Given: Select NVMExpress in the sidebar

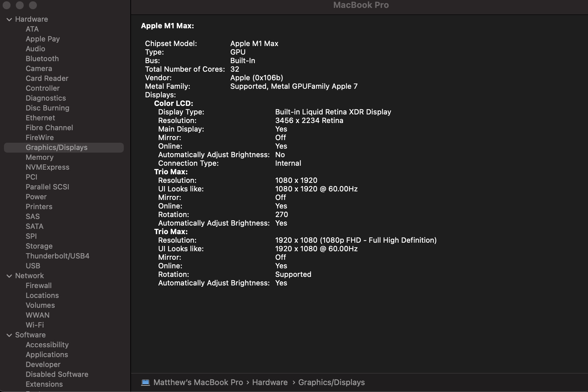Looking at the screenshot, I should pyautogui.click(x=48, y=167).
